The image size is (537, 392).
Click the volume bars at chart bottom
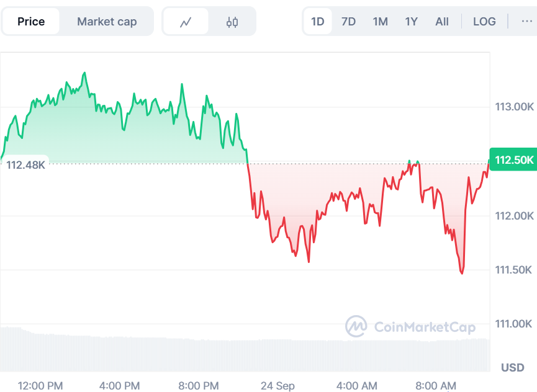pyautogui.click(x=245, y=350)
